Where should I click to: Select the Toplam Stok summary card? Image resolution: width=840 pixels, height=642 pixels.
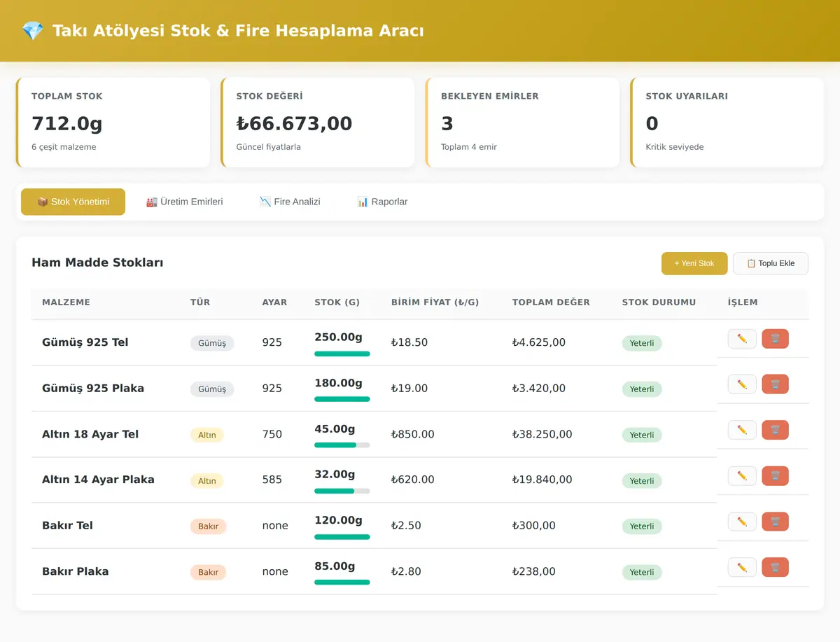(113, 123)
